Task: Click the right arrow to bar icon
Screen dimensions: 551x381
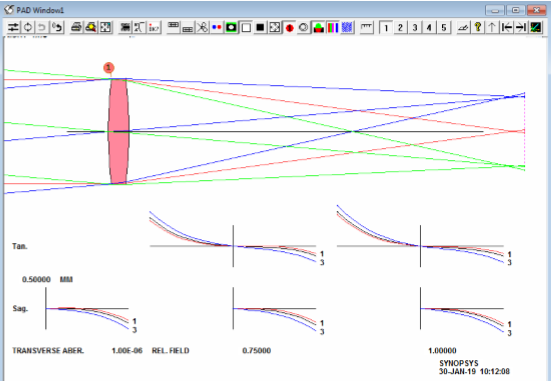Action: (521, 27)
